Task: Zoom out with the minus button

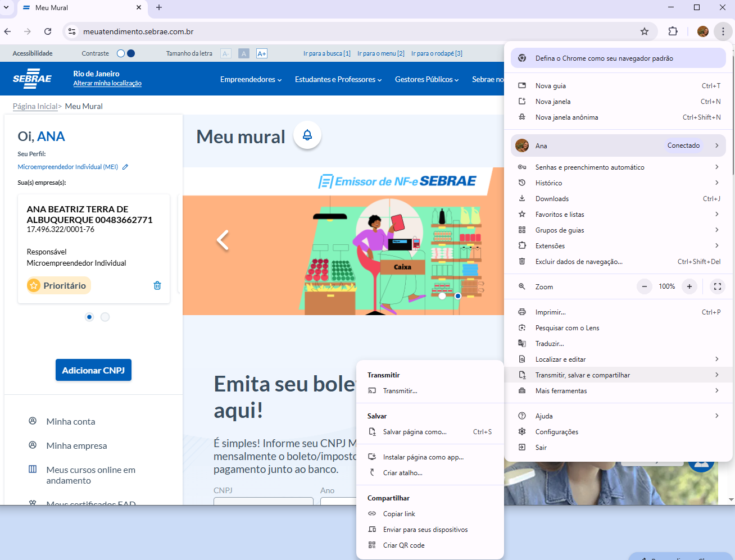Action: click(645, 286)
